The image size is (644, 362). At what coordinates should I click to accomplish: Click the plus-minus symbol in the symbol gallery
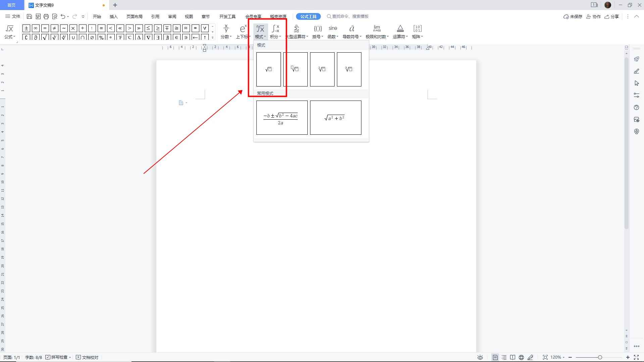(x=26, y=28)
